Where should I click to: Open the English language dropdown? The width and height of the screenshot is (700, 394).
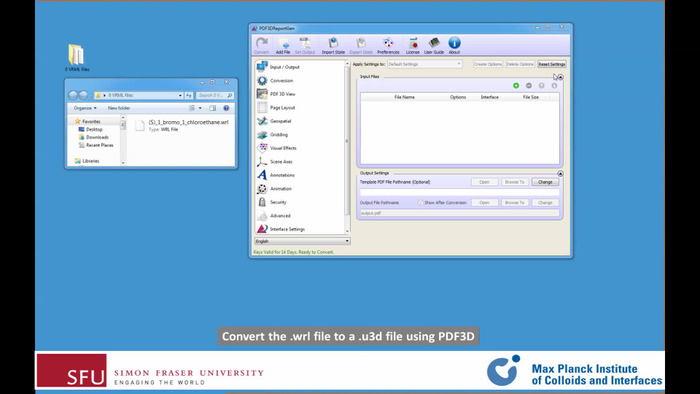point(302,241)
